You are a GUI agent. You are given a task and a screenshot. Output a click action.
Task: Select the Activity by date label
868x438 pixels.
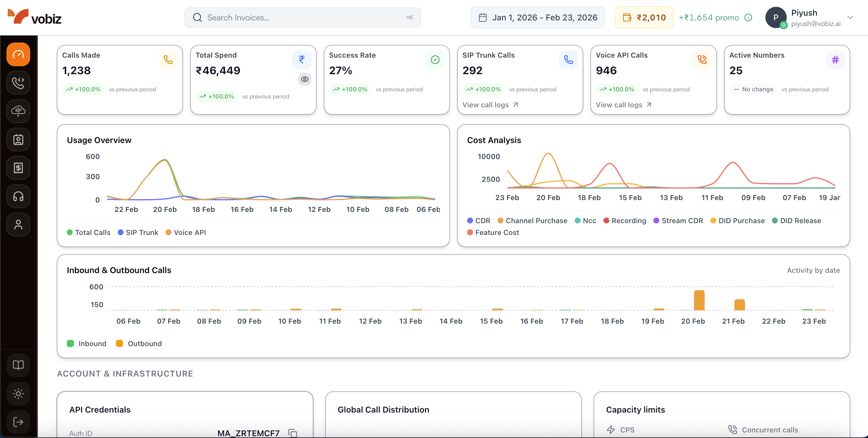[813, 270]
